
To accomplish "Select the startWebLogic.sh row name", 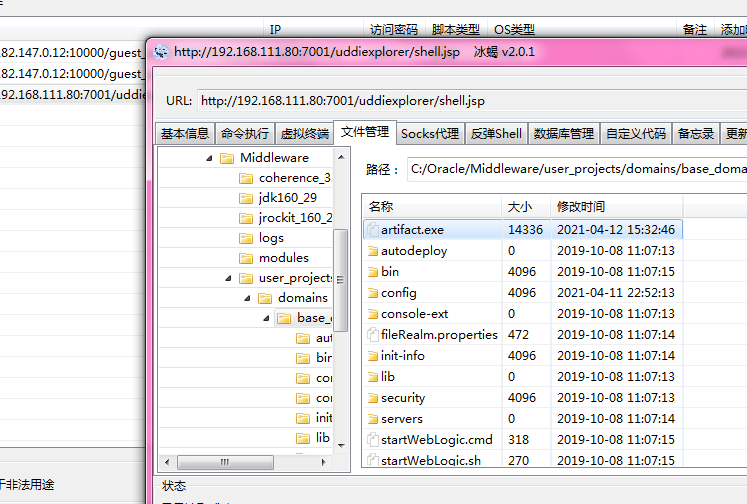I will point(431,461).
